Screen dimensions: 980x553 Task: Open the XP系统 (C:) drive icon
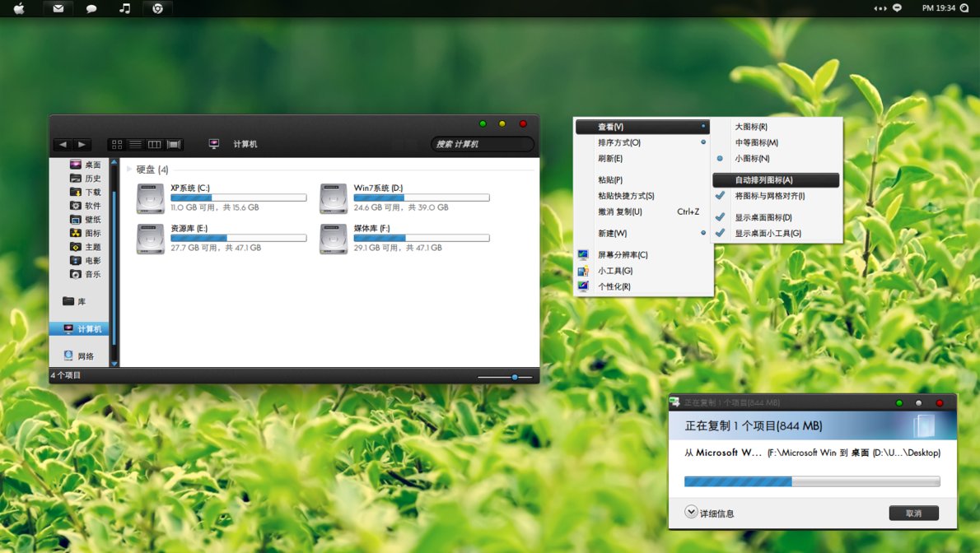(151, 198)
